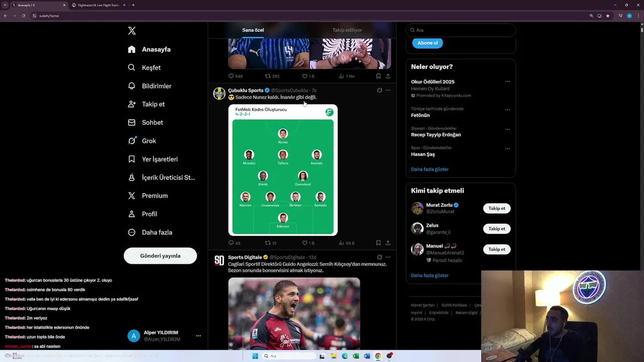The image size is (644, 362).
Task: Open Anasayfa home in sidebar
Action: pyautogui.click(x=149, y=49)
